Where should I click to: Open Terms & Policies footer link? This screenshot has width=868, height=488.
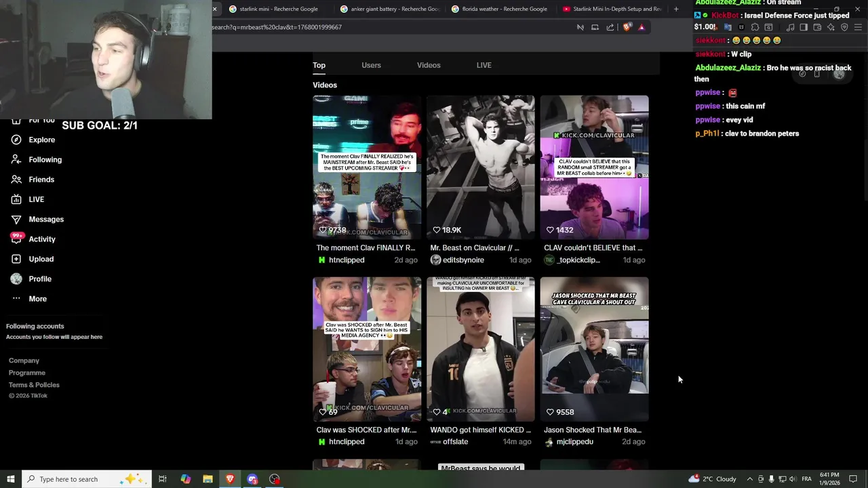coord(34,385)
